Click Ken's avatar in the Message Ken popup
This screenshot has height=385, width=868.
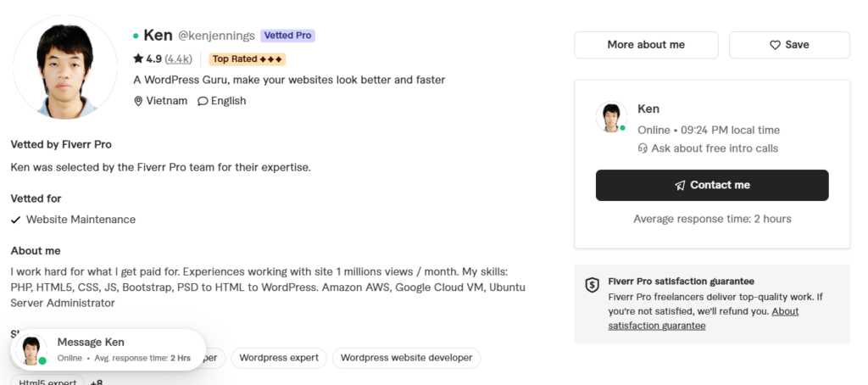pyautogui.click(x=31, y=350)
